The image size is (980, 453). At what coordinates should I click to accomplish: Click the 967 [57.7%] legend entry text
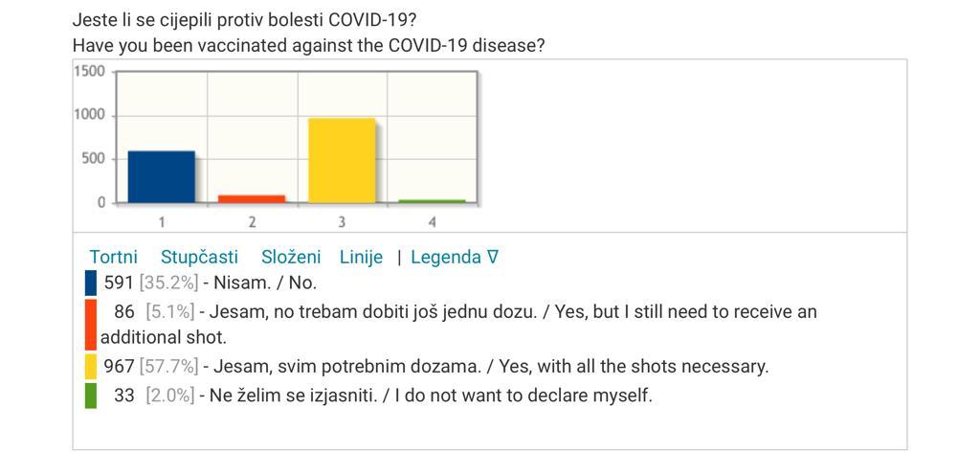436,366
